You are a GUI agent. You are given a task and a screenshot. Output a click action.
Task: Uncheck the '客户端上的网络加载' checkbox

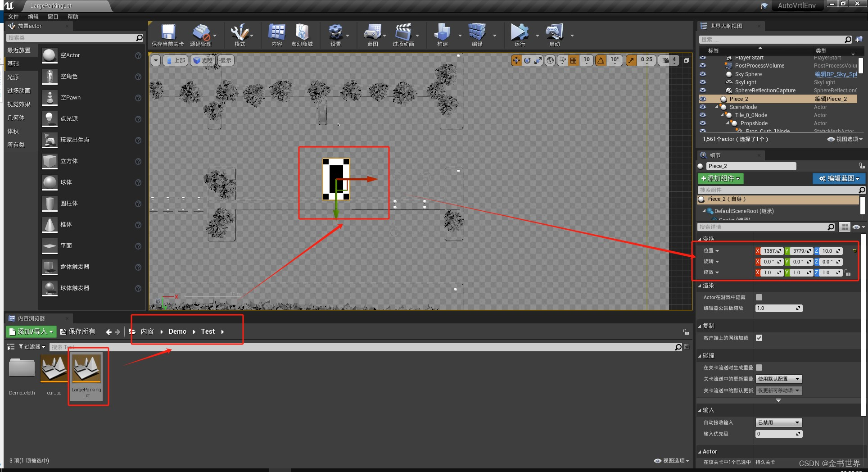coord(759,338)
